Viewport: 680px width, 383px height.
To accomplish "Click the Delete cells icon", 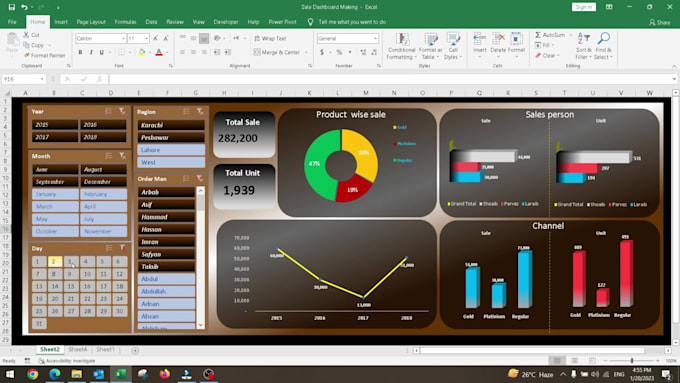I will pos(498,39).
